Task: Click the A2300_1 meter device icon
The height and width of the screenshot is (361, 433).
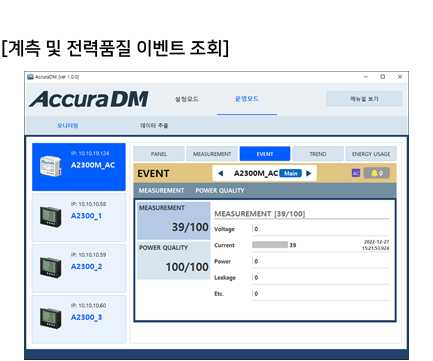Action: [50, 217]
